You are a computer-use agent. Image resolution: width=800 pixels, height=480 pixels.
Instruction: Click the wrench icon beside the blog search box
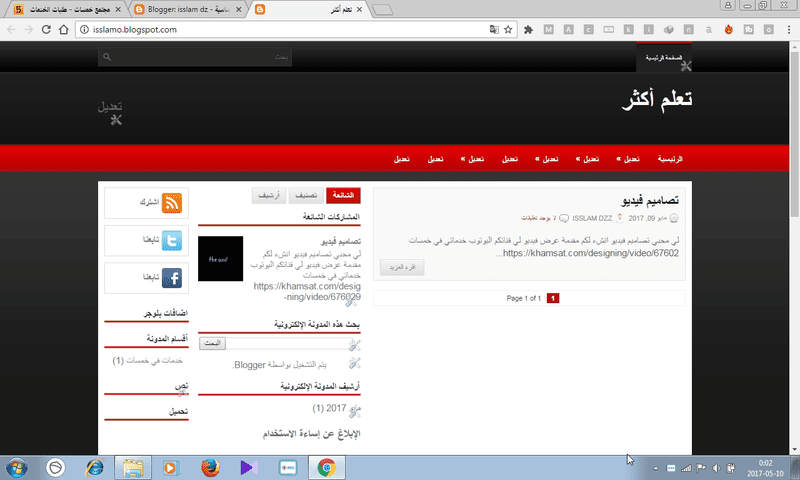355,345
